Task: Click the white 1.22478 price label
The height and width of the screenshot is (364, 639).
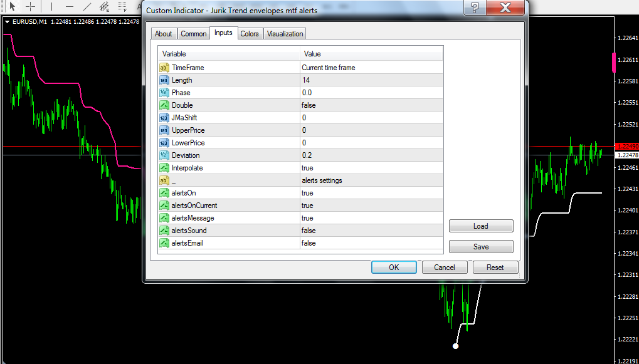Action: click(627, 155)
